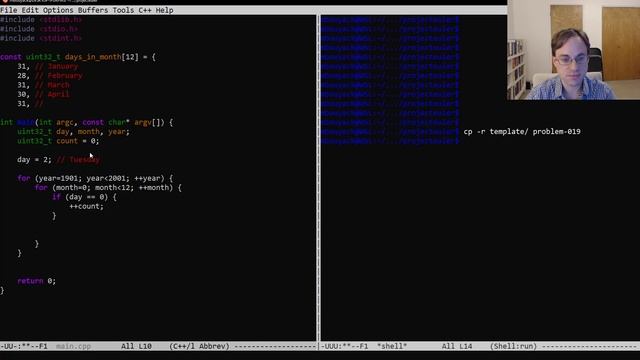Click the left mode line status '-UU-:**--F1'
The height and width of the screenshot is (360, 640).
(24, 346)
